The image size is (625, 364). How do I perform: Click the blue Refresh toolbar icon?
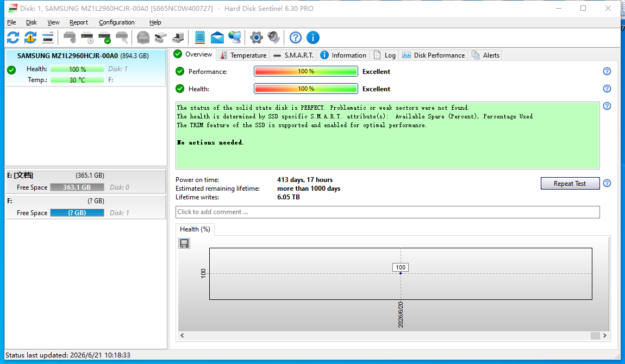[13, 38]
